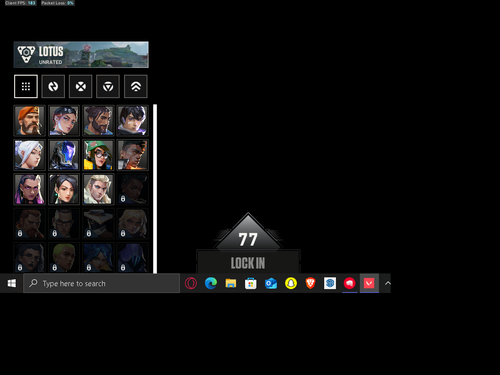The image size is (500, 375).
Task: Pick KAY/O agent portrait
Action: (64, 155)
